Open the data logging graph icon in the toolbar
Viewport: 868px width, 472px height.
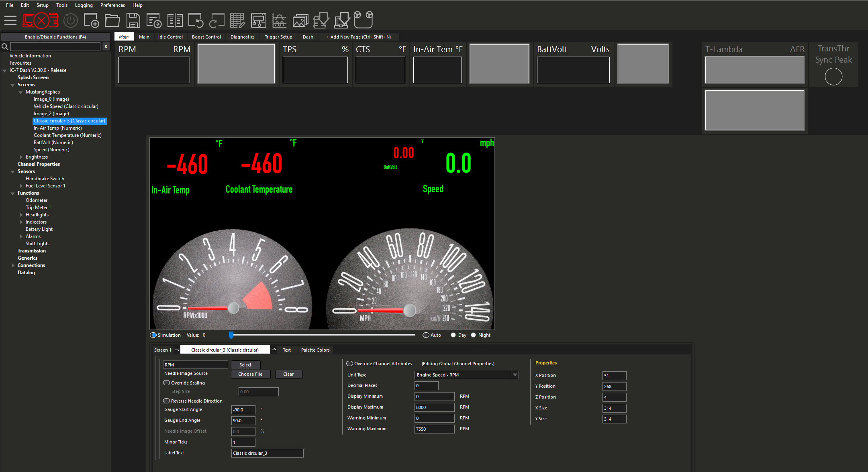279,20
